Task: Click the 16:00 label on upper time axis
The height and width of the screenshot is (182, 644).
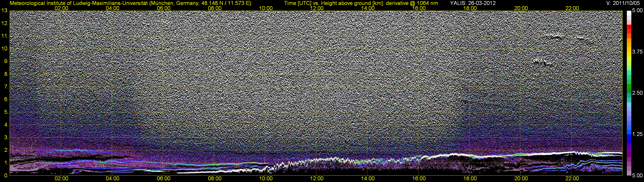Action: [x=419, y=8]
